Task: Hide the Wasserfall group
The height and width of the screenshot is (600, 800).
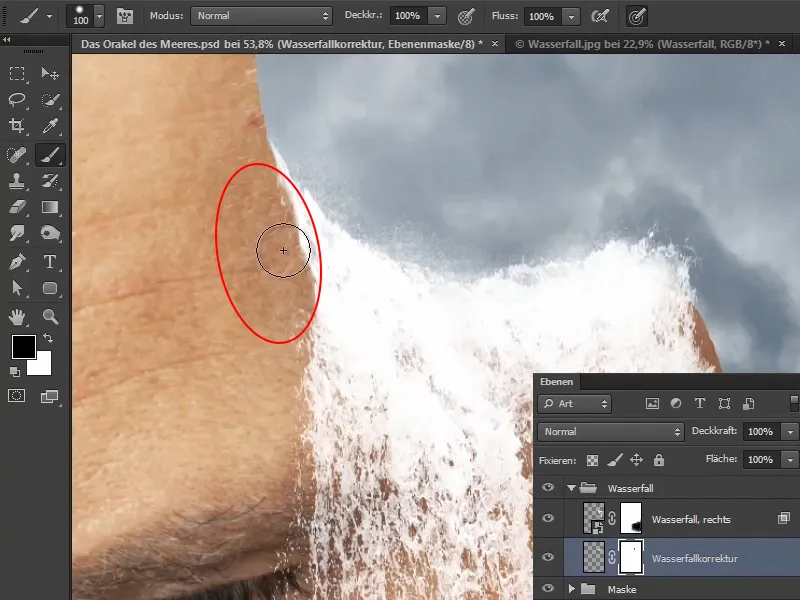Action: [548, 488]
